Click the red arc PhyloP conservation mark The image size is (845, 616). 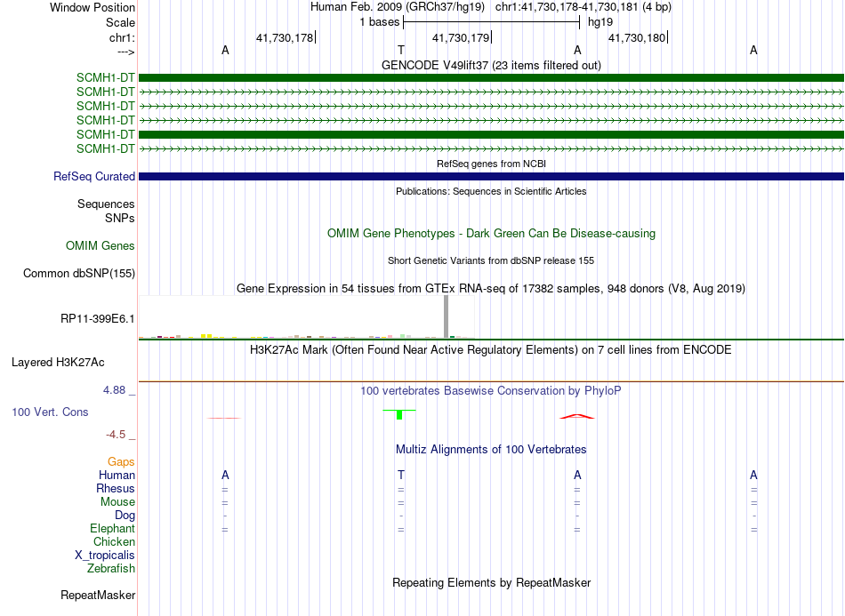click(x=577, y=416)
